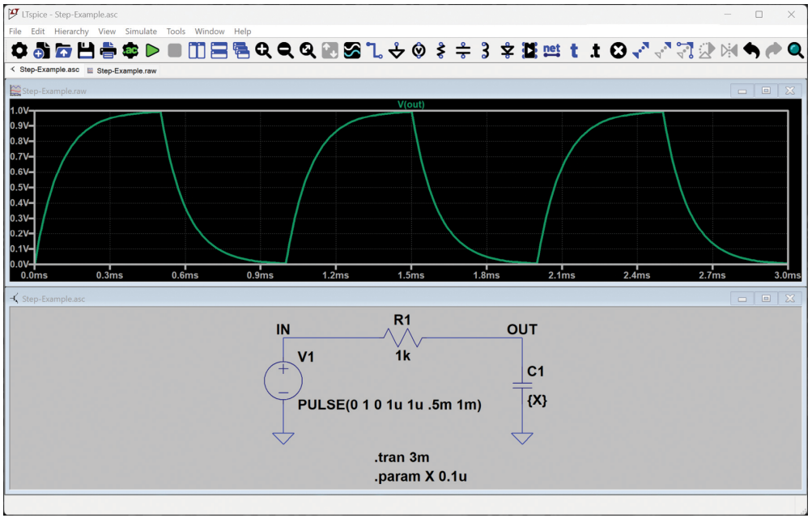Open the Edit menu
Screen dimensions: 812x518
[x=38, y=32]
